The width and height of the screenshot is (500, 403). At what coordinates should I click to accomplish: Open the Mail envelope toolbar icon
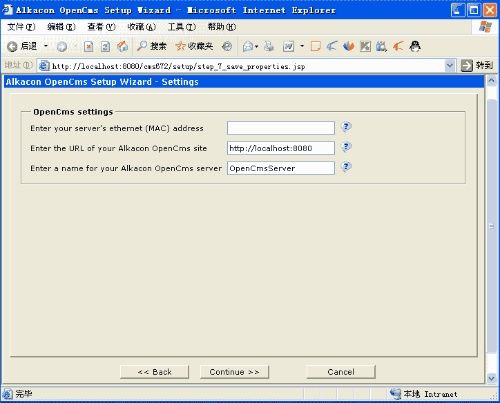(248, 46)
